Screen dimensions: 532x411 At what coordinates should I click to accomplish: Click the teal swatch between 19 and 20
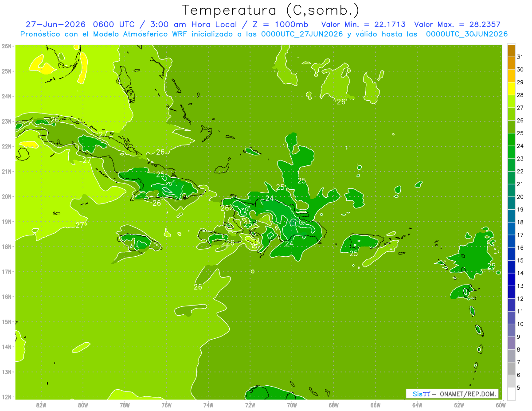tap(511, 203)
